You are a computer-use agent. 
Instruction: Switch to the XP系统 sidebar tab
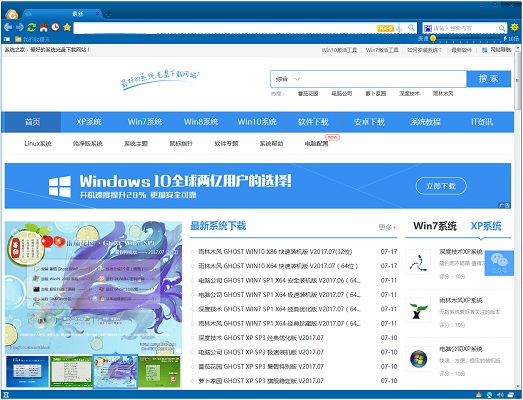[x=486, y=226]
